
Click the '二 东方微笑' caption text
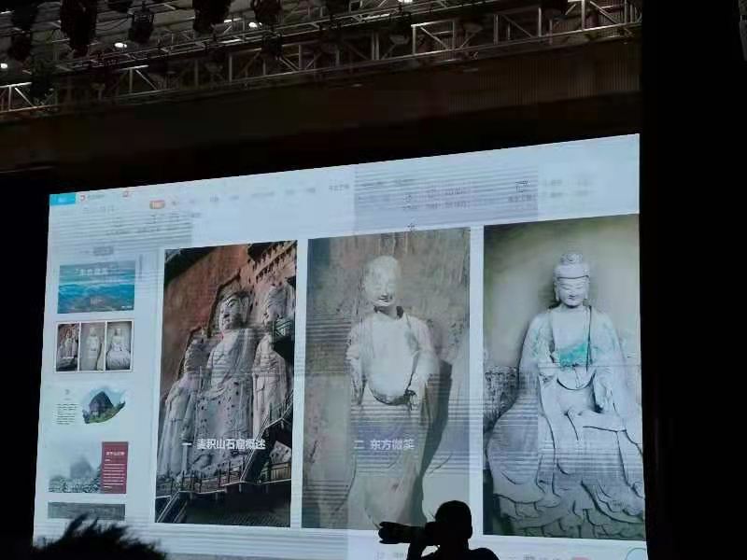tap(384, 445)
